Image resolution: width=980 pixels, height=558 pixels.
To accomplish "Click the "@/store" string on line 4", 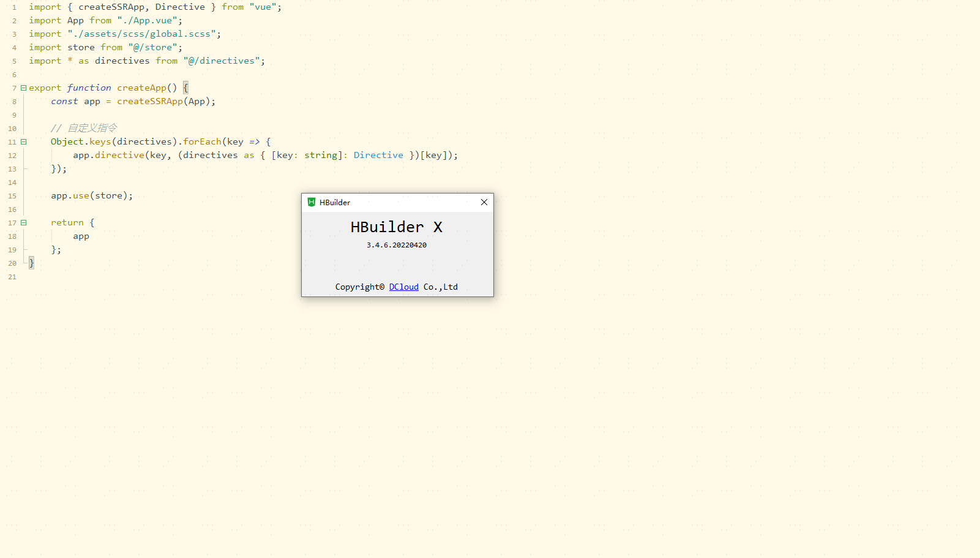I will [153, 47].
